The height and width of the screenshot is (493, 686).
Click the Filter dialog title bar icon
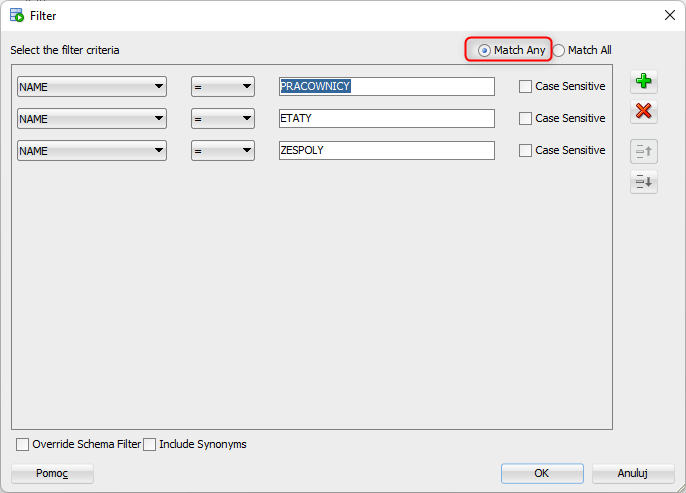16,16
